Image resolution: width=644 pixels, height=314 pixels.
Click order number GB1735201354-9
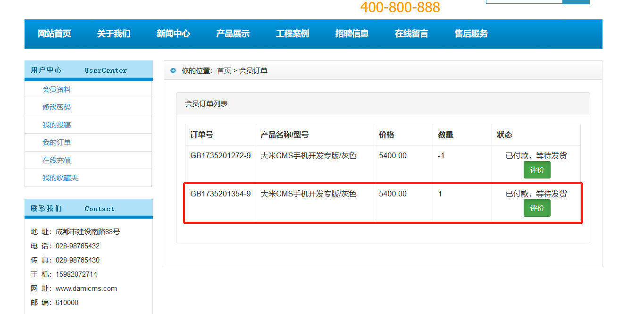220,194
